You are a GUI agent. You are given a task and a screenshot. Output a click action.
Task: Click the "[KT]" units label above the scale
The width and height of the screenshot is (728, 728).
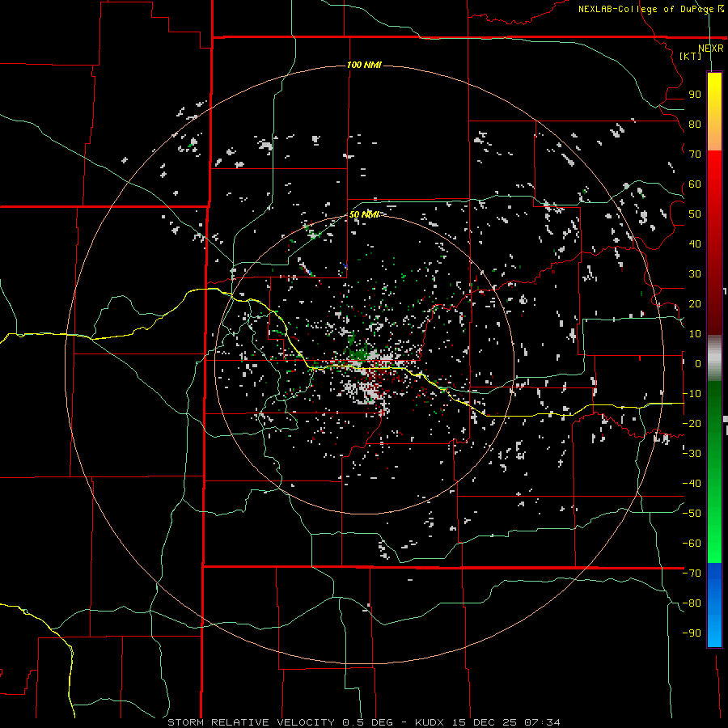[x=691, y=56]
